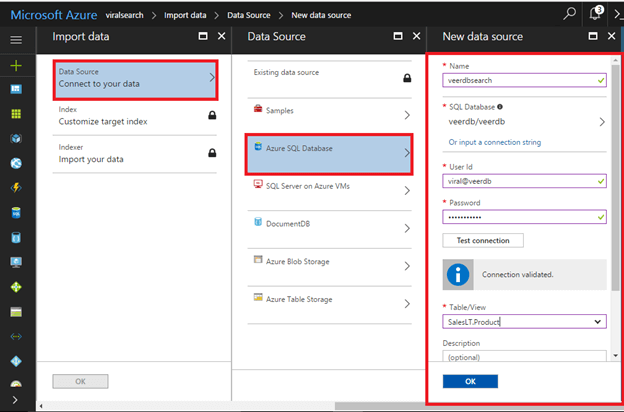This screenshot has height=412, width=624.
Task: Click the SQL databases sidebar icon
Action: [x=15, y=212]
